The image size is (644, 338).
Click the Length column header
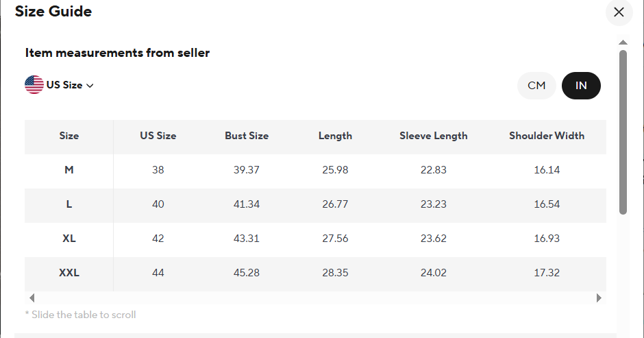tap(335, 136)
